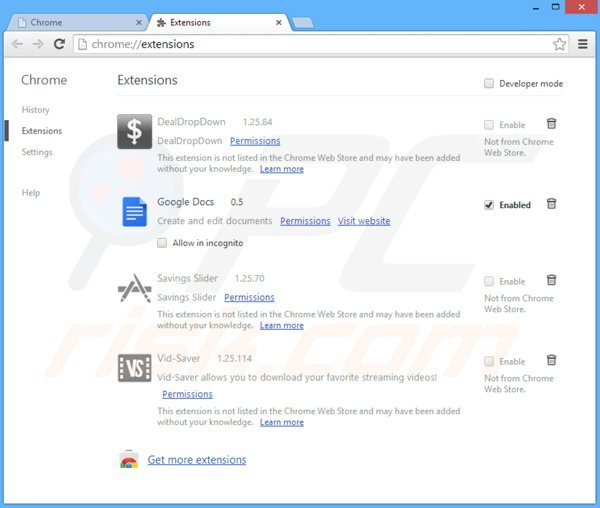This screenshot has height=508, width=600.
Task: Open Savings Slider Permissions link
Action: tap(249, 297)
